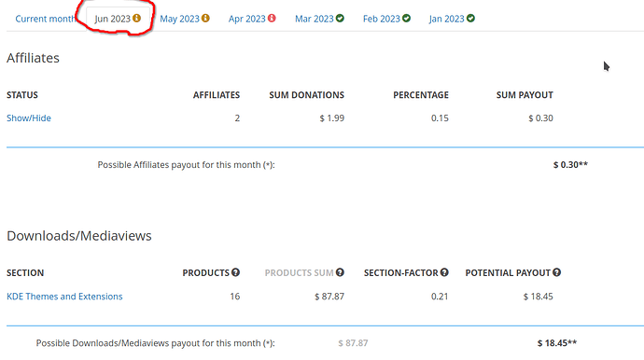Screen dimensions: 644x360
Task: Click the POTENTIAL PAYOUT header text
Action: click(508, 273)
